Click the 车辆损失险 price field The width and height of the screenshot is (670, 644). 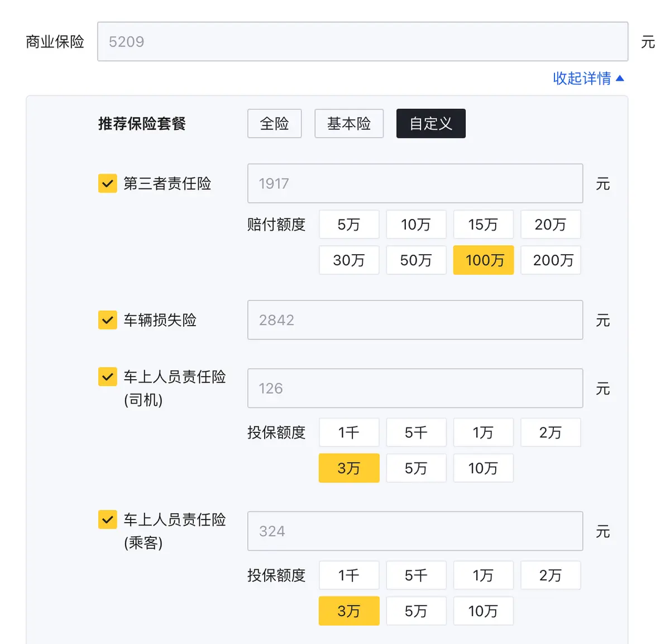point(415,320)
